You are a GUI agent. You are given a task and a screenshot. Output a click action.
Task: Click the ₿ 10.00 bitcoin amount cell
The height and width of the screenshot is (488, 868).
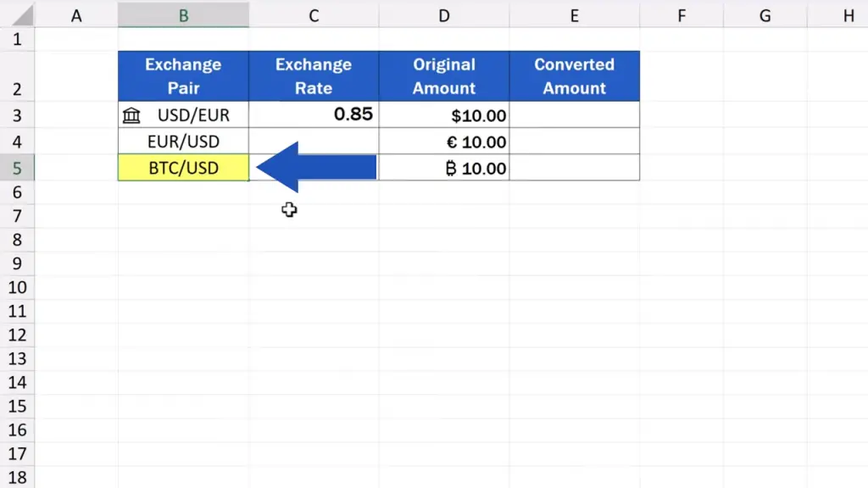coord(444,168)
